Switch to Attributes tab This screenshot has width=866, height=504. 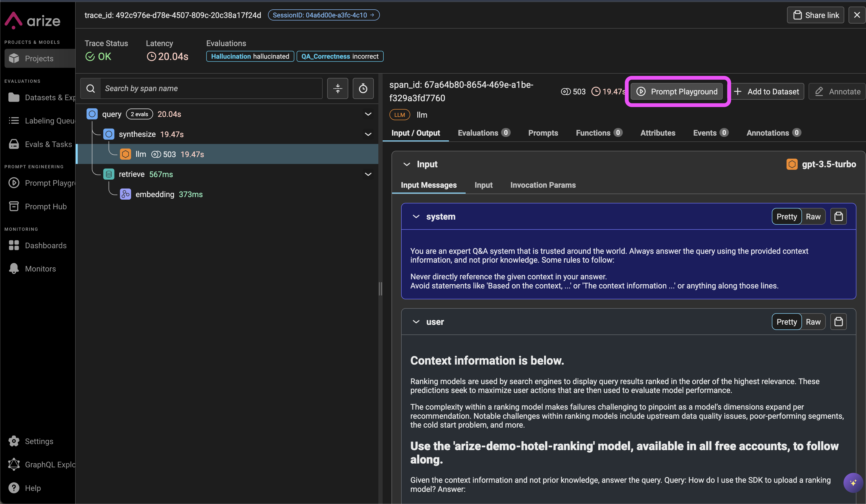657,133
